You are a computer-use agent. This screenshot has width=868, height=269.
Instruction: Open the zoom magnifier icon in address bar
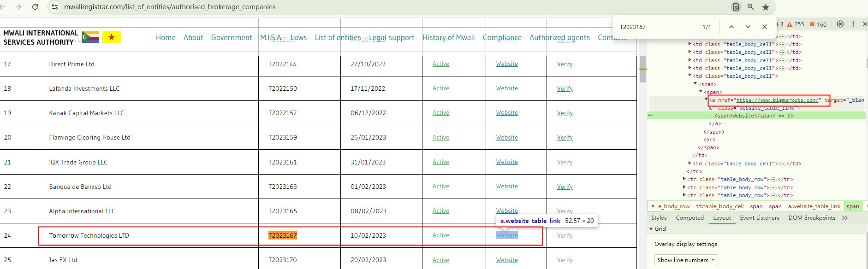(751, 7)
